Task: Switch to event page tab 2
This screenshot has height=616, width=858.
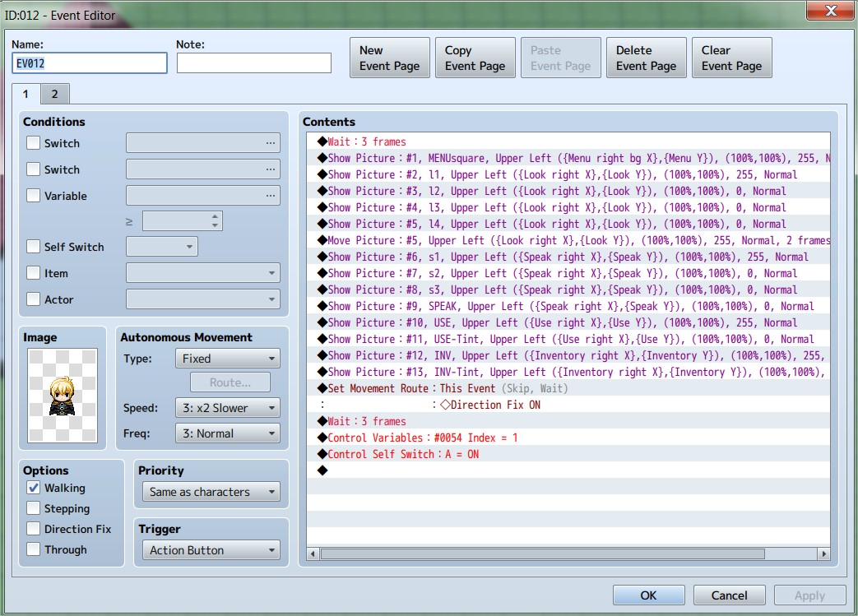Action: pyautogui.click(x=55, y=94)
